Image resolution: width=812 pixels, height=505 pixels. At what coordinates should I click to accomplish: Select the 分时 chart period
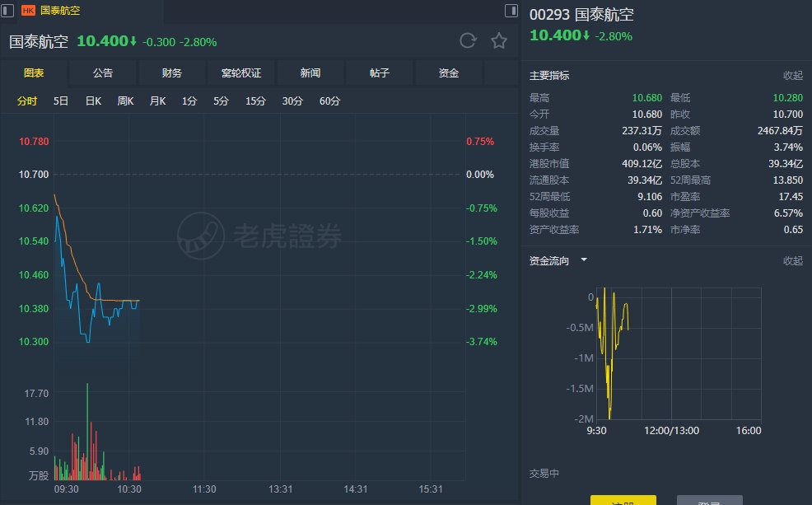27,101
